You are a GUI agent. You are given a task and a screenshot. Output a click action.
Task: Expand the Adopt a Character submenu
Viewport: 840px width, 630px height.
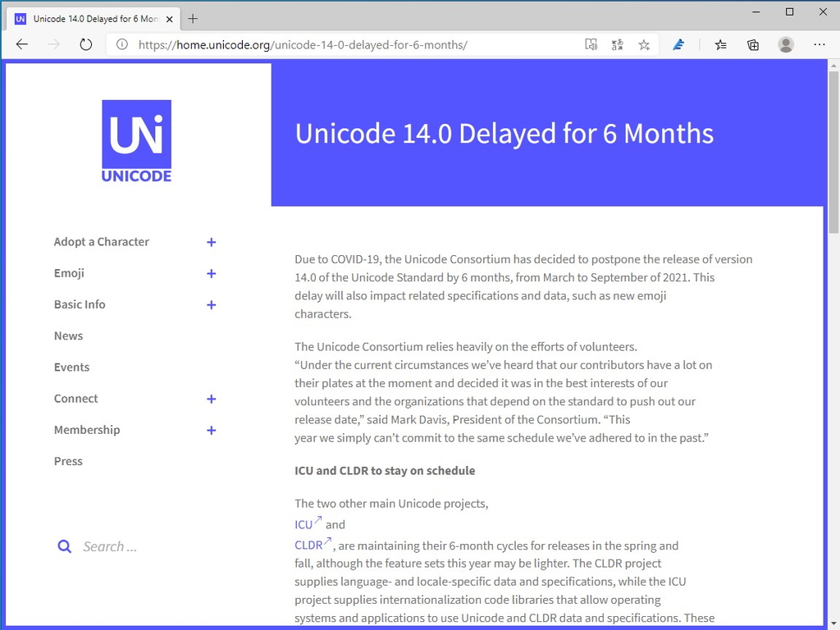[211, 242]
